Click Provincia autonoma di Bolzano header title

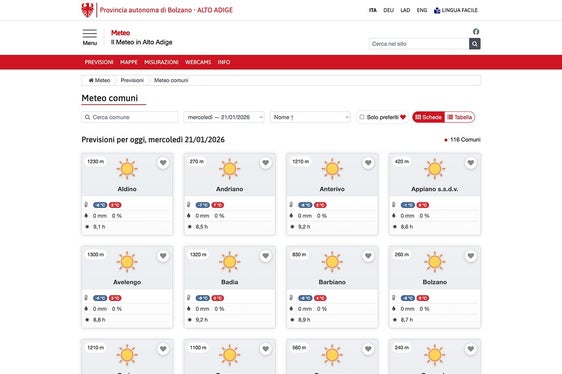(166, 10)
